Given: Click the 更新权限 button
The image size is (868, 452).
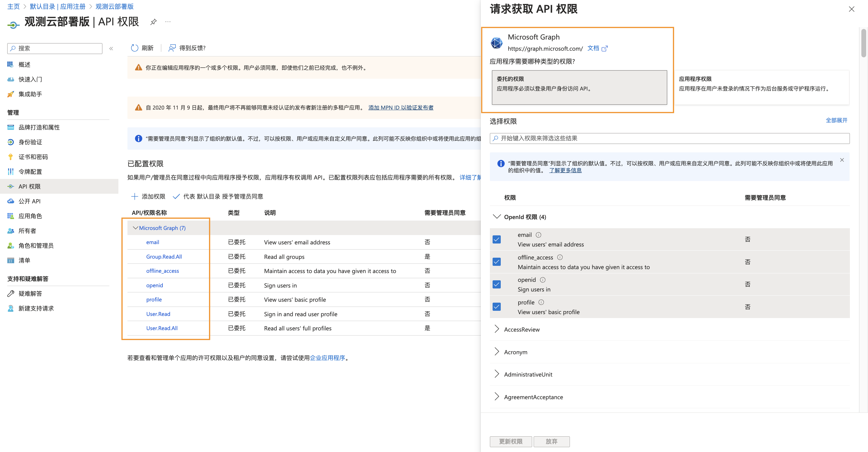Looking at the screenshot, I should click(x=511, y=441).
